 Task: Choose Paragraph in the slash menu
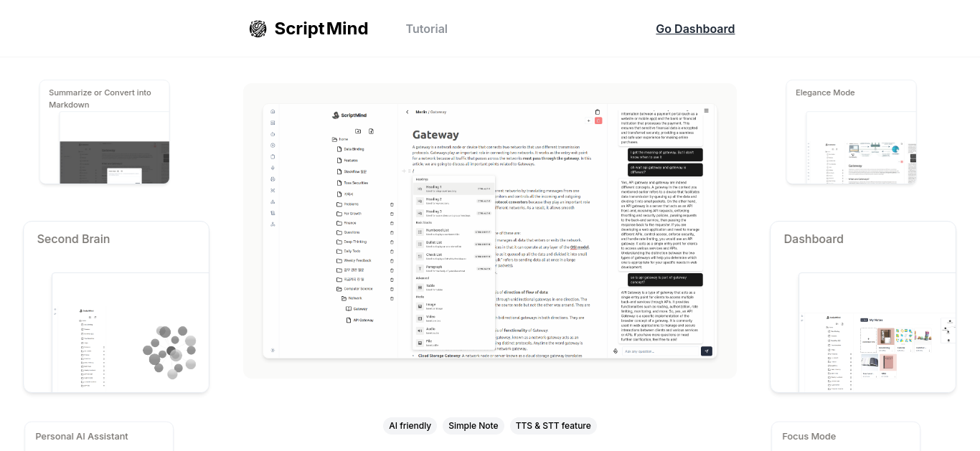(x=454, y=268)
